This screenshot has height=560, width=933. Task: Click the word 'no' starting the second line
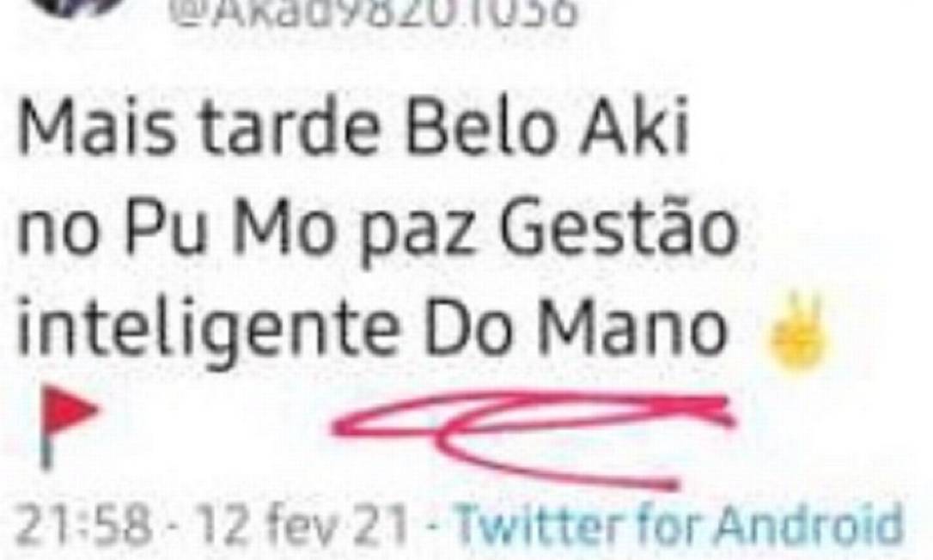[x=58, y=235]
